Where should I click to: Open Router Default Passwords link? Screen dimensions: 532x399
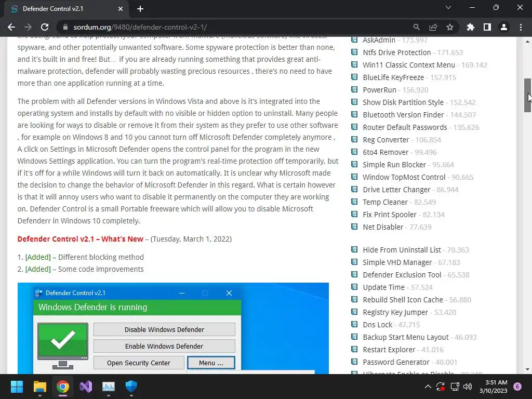point(405,128)
